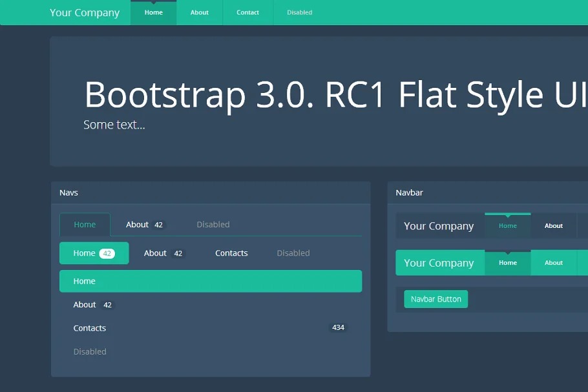Select the full-width green Home stacked item
Screen dimensions: 588x392
(210, 282)
